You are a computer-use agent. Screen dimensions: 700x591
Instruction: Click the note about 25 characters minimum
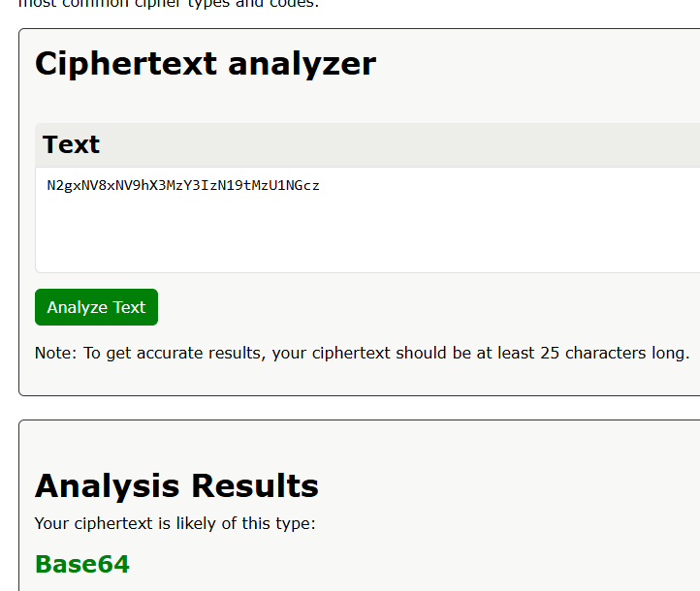362,353
